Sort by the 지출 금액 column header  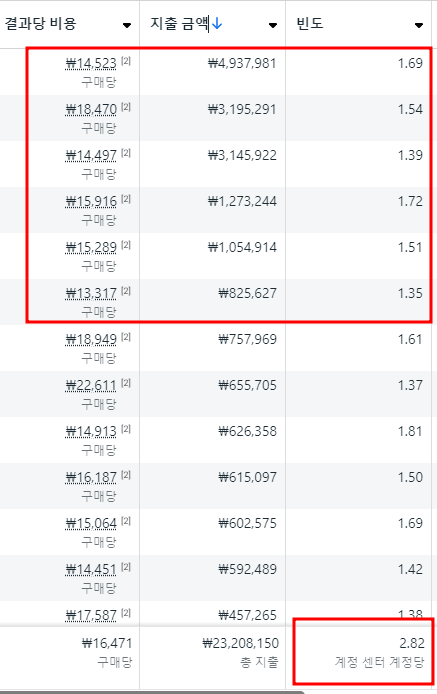tap(180, 23)
